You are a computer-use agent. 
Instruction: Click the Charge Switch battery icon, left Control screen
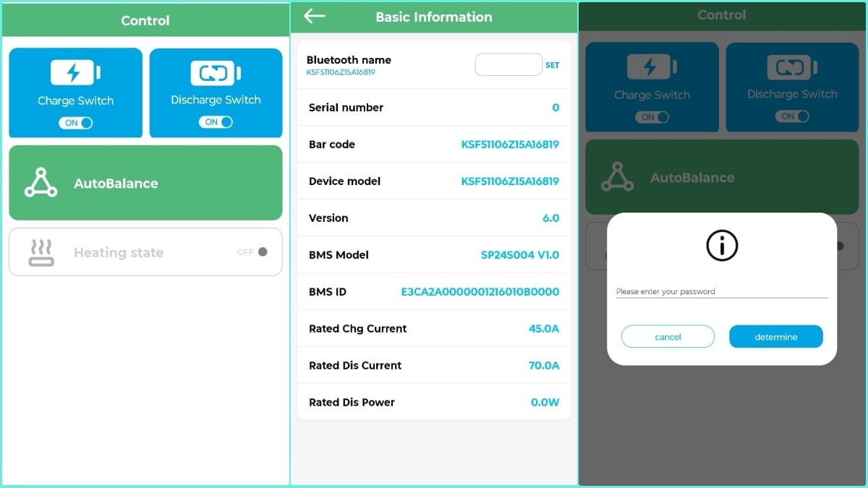[75, 73]
